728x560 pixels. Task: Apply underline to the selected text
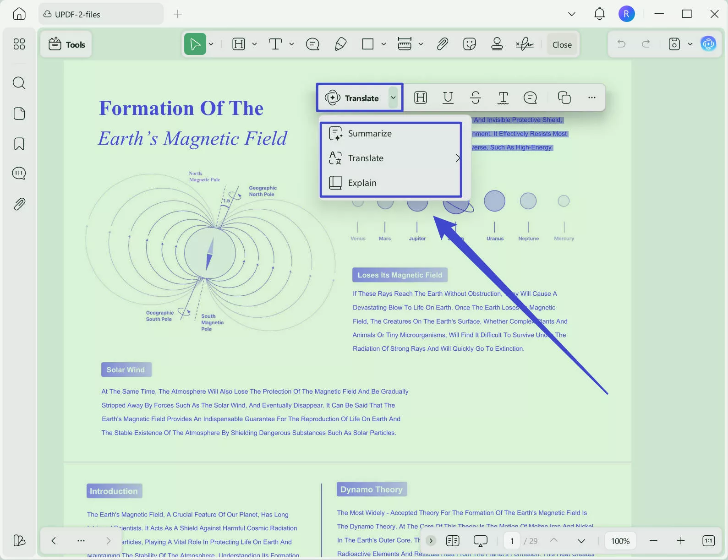pyautogui.click(x=448, y=98)
